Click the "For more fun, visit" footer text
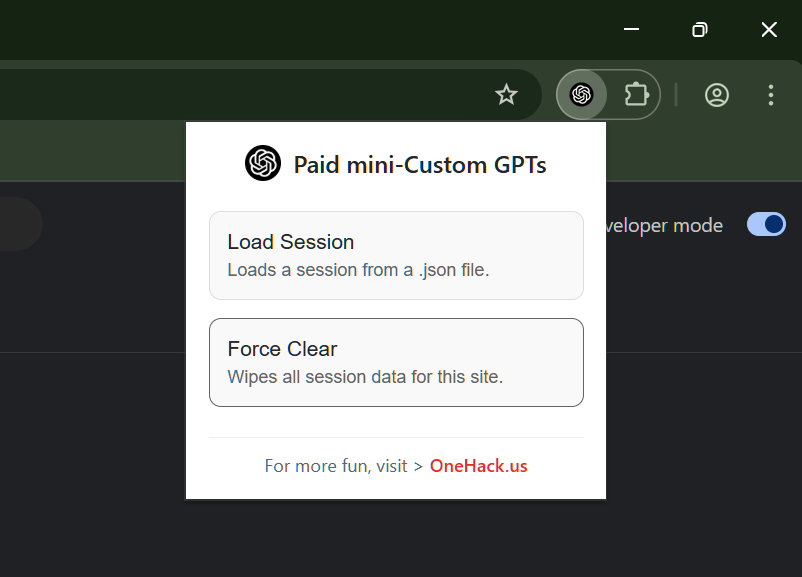The image size is (802, 577). tap(335, 466)
